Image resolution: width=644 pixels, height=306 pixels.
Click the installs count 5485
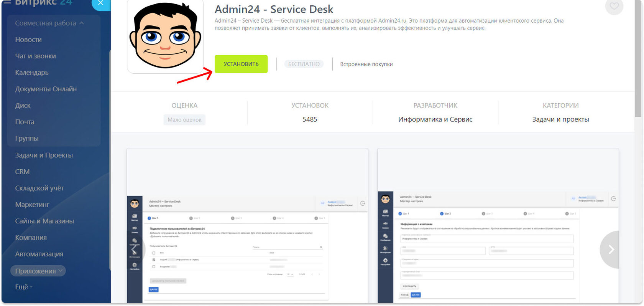pyautogui.click(x=310, y=119)
